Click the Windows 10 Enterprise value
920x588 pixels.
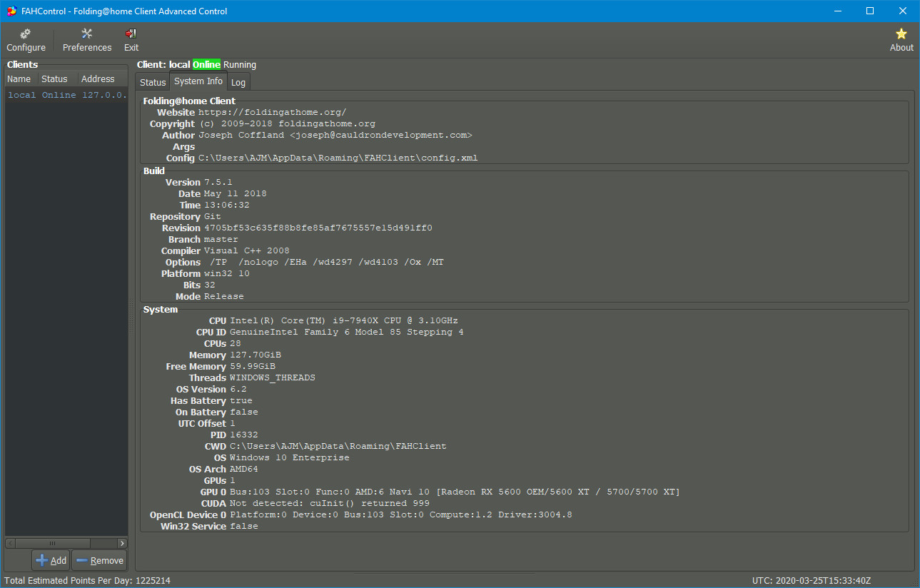tap(289, 457)
